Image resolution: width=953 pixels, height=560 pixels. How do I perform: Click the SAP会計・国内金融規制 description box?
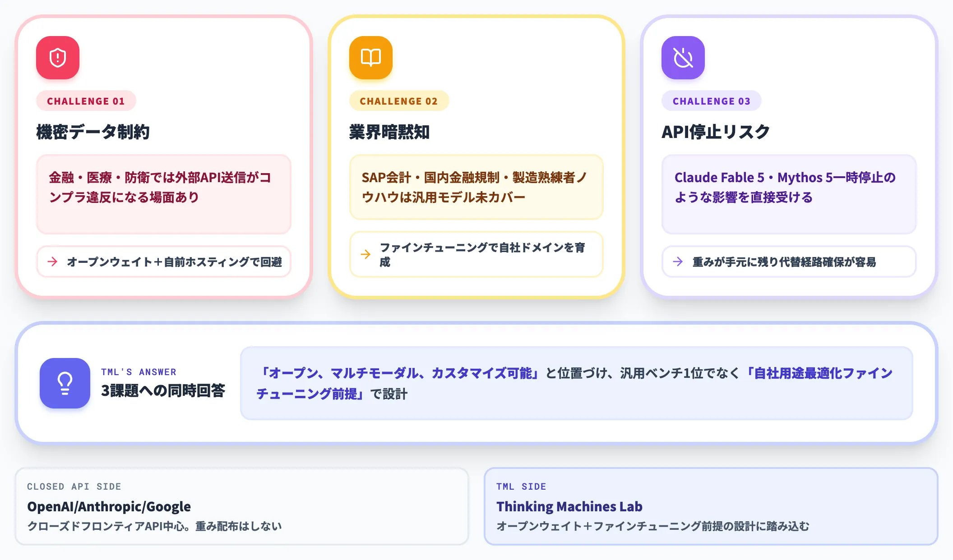point(476,187)
